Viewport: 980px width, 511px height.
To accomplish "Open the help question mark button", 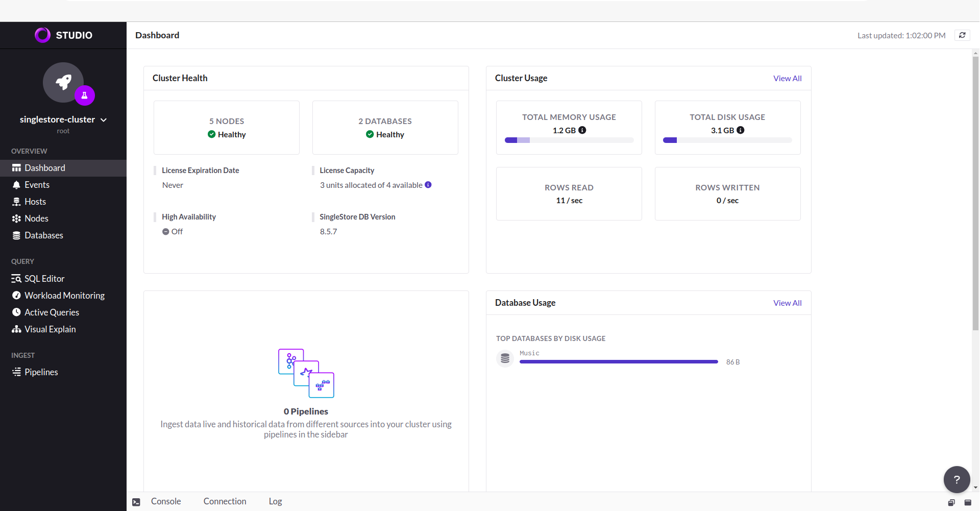I will point(957,479).
